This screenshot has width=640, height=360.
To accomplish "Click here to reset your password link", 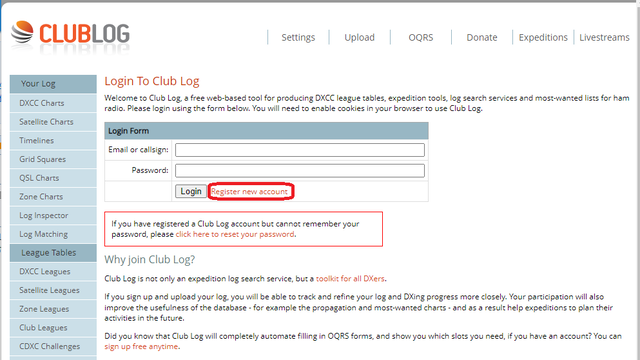I will [x=235, y=234].
